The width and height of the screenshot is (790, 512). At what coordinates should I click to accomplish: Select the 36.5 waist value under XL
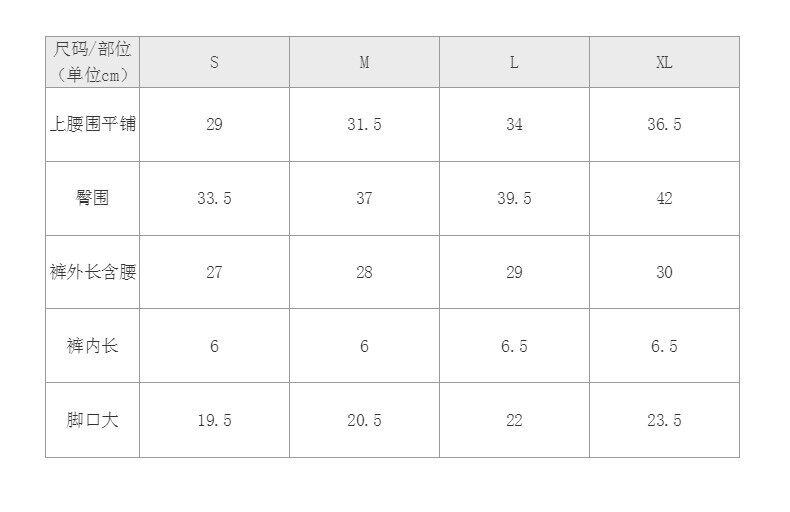click(664, 125)
